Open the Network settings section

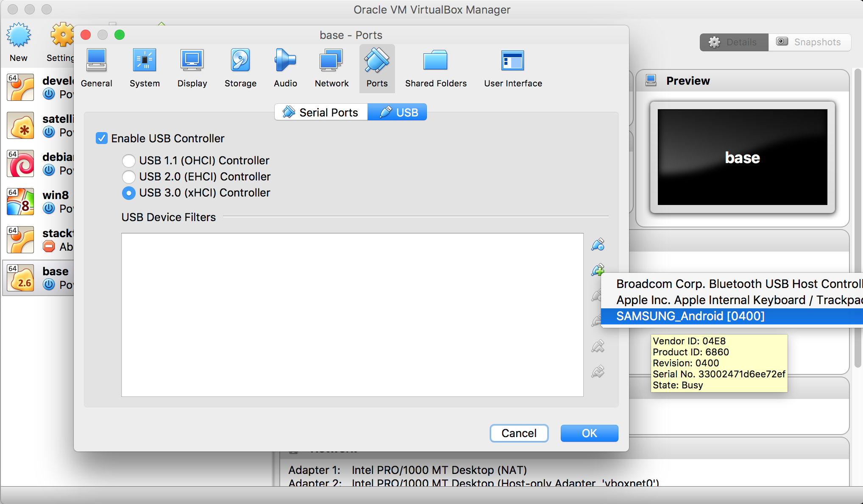point(331,68)
